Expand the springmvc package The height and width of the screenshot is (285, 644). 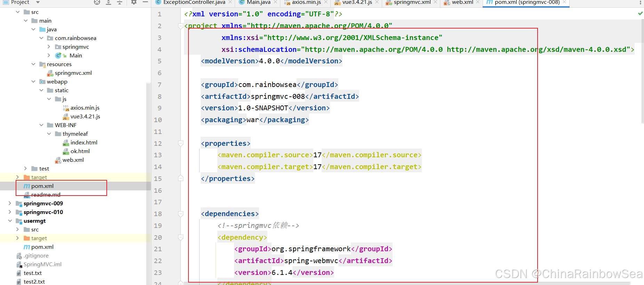coord(49,47)
